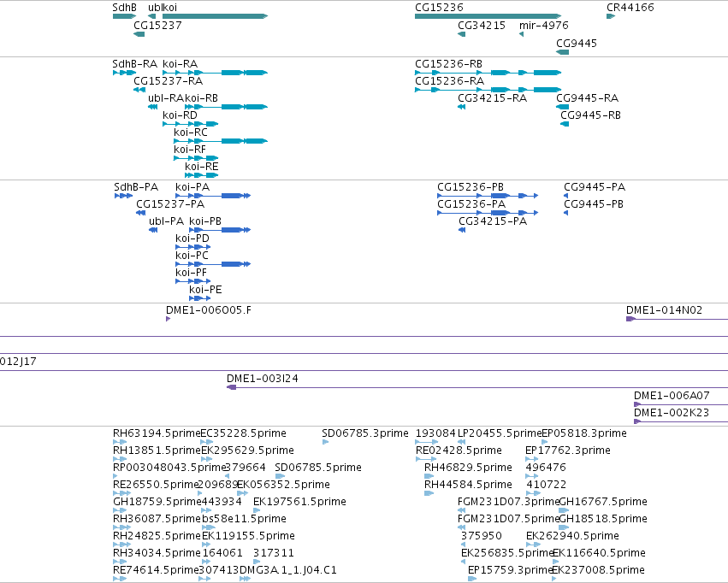Click the EC35228.5prime EST label

click(243, 433)
